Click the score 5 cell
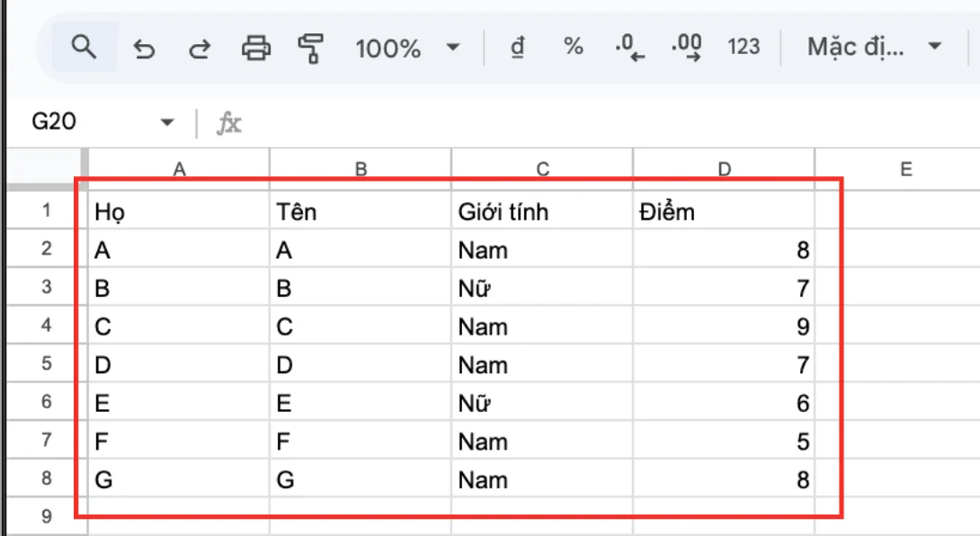 tap(724, 441)
